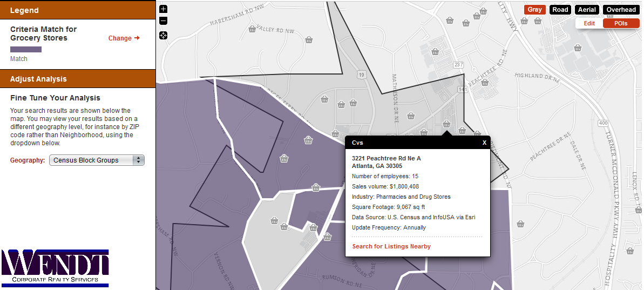The width and height of the screenshot is (644, 290).
Task: Zoom out of the map
Action: (164, 21)
